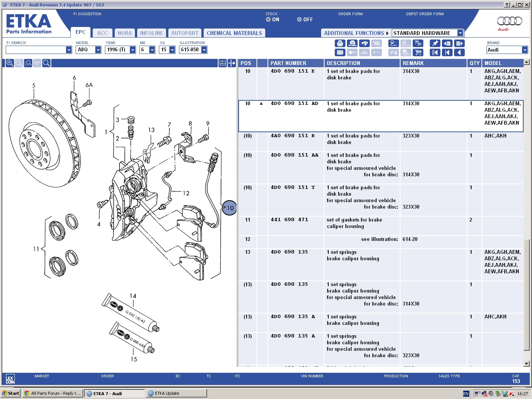
Task: Click the LexCom logo icon
Action: [x=10, y=379]
